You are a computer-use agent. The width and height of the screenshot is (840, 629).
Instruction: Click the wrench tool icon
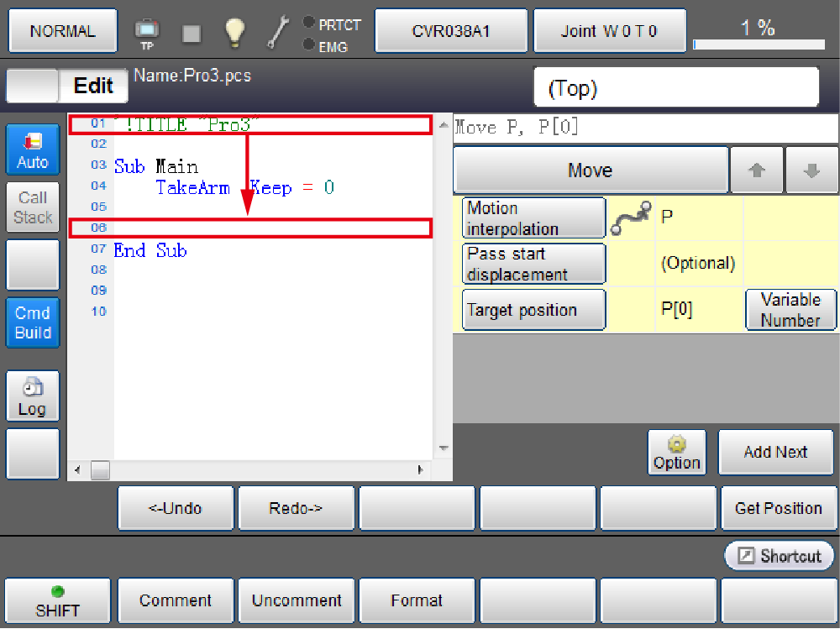click(x=278, y=33)
